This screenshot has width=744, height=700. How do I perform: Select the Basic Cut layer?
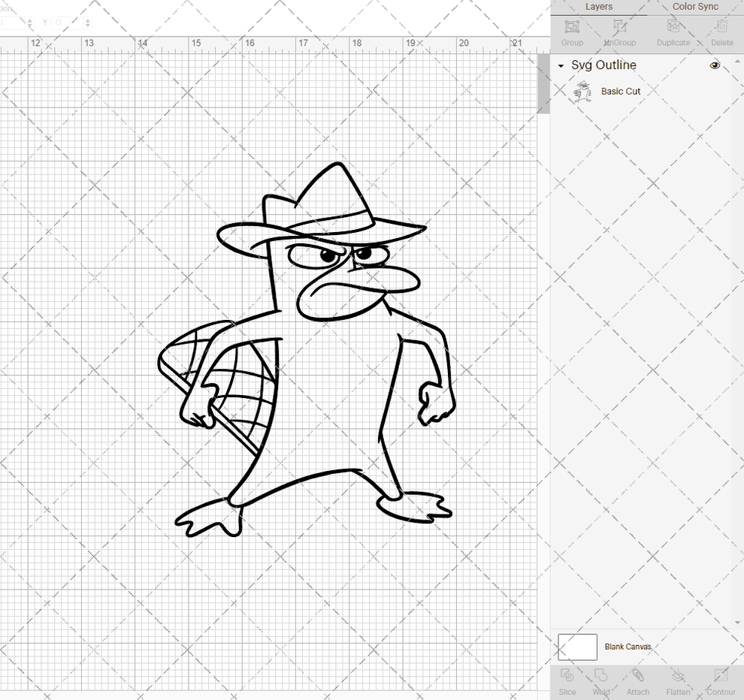tap(621, 91)
